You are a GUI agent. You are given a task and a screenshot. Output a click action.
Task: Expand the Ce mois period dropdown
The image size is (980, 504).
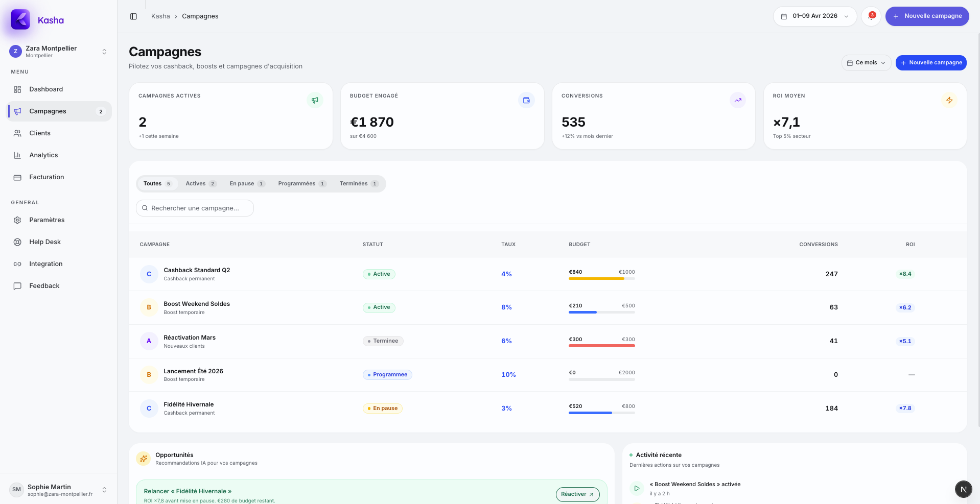pyautogui.click(x=866, y=63)
